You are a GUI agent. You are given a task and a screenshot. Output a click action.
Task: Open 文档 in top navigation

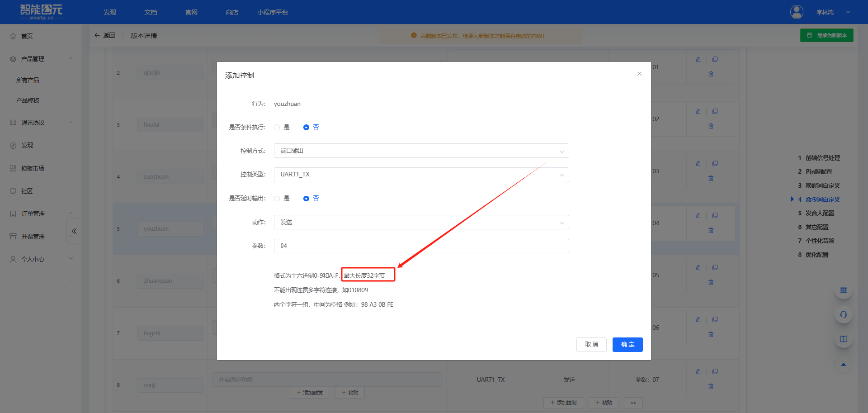click(151, 12)
